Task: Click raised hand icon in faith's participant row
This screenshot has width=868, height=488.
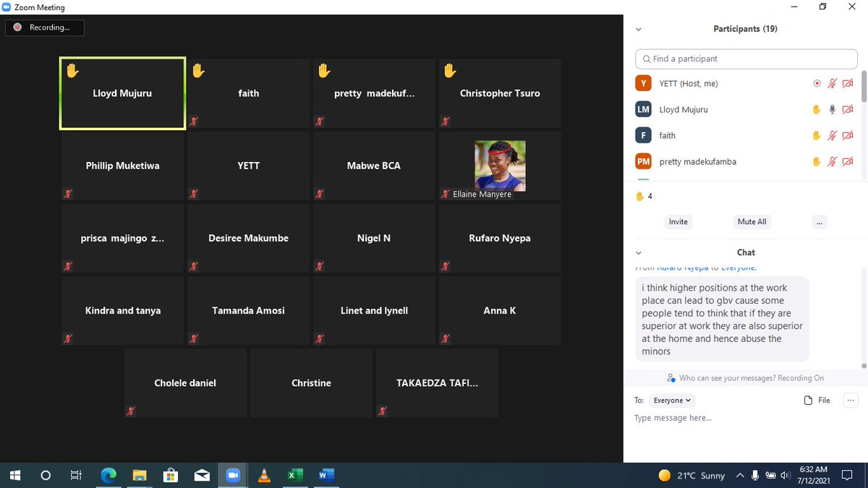Action: [817, 135]
